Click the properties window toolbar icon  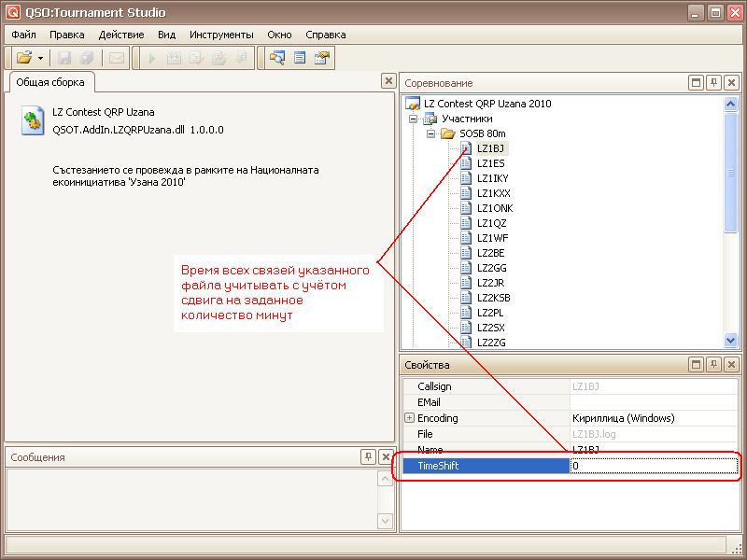(322, 58)
